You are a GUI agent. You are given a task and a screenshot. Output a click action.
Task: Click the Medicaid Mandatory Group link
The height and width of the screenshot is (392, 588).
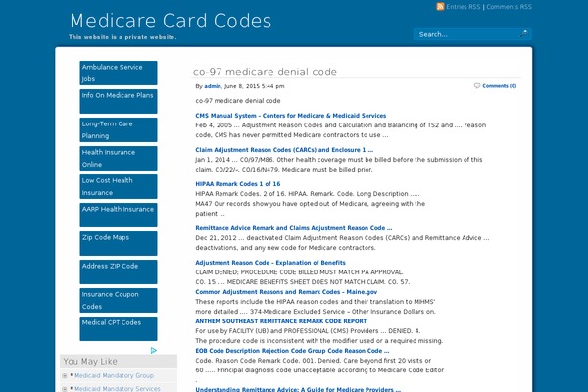(x=114, y=375)
